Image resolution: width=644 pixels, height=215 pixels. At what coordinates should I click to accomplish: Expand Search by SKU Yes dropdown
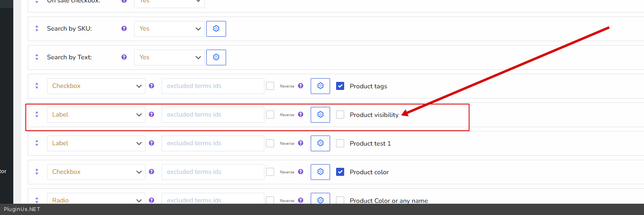[169, 29]
